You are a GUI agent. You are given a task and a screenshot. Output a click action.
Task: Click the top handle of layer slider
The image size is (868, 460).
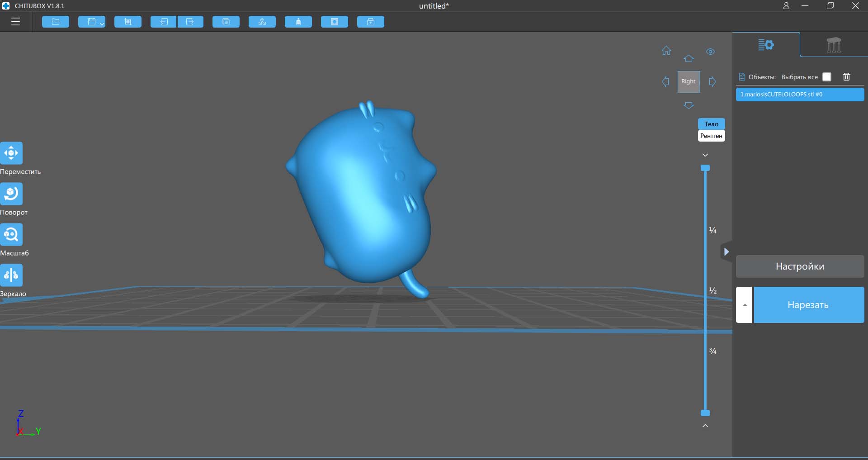(705, 168)
